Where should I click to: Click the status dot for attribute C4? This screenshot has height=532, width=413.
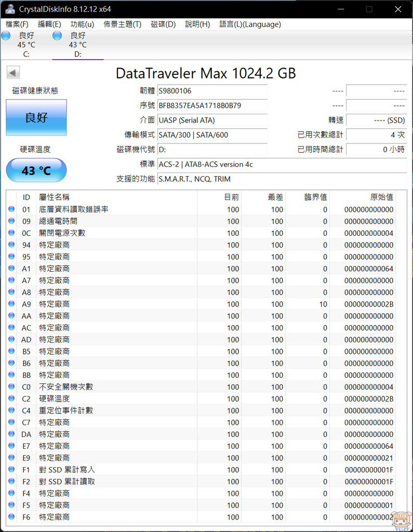tap(11, 410)
